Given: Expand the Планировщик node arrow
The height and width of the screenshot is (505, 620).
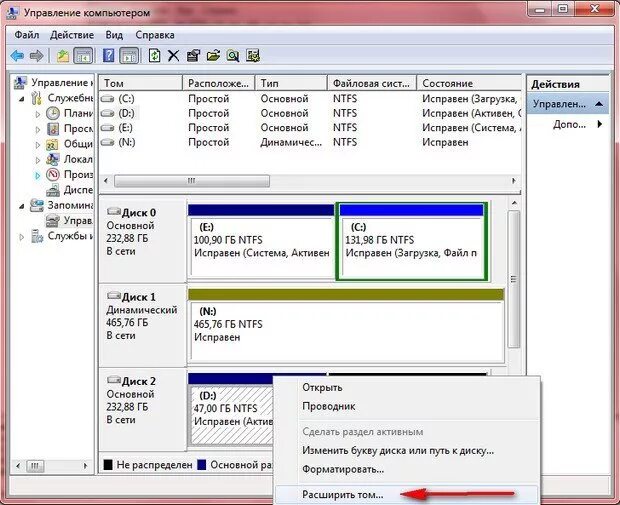Looking at the screenshot, I should (38, 114).
